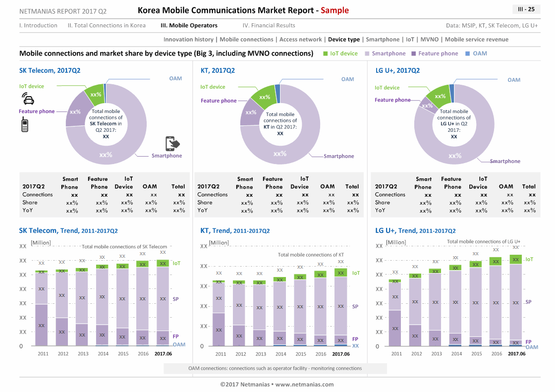Click the SK Telecom, 2017Q2 heading
Screen dimensions: 555x392
pyautogui.click(x=50, y=70)
